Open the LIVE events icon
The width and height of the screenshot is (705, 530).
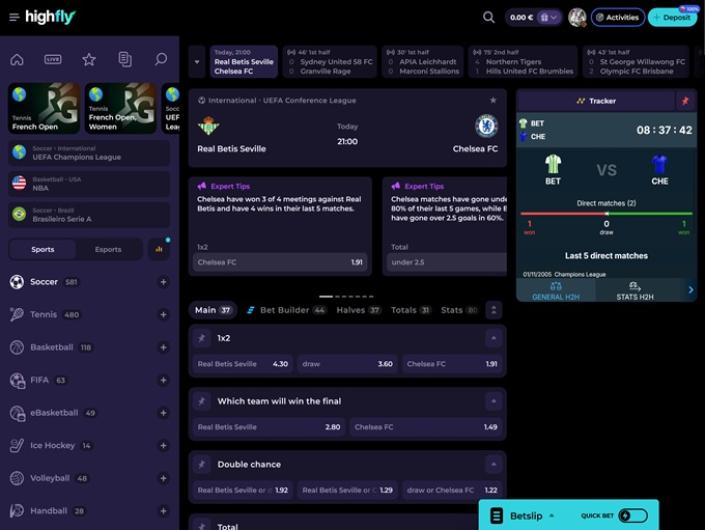(53, 59)
